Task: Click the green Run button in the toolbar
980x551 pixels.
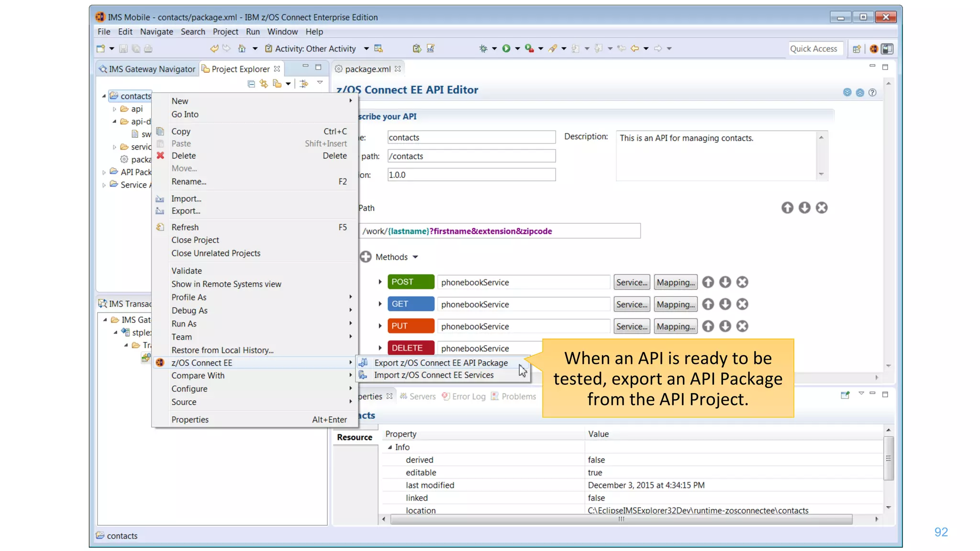Action: coord(506,48)
